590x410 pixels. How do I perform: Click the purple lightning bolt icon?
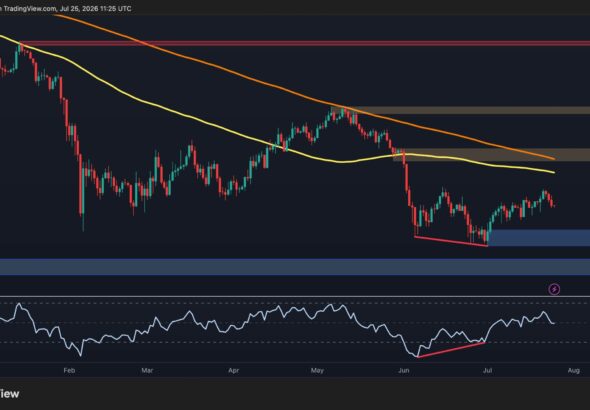point(554,289)
